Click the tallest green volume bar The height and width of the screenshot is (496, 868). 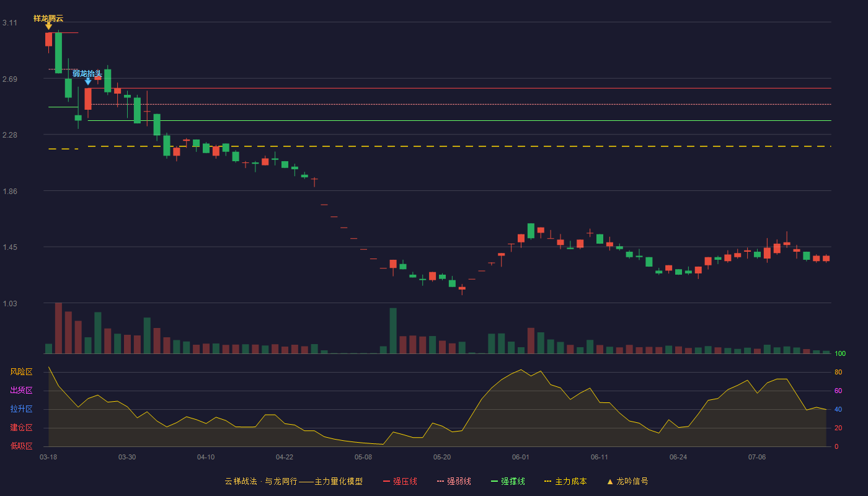pos(393,330)
